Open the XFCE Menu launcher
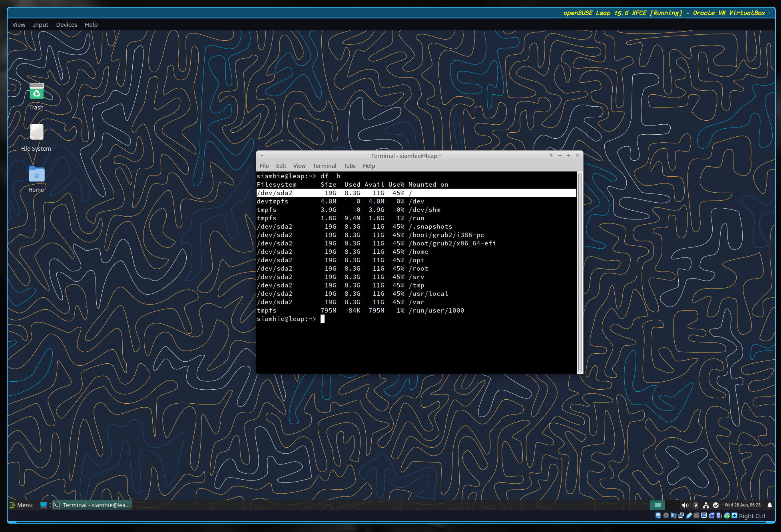Viewport: 781px width, 532px height. (x=21, y=505)
